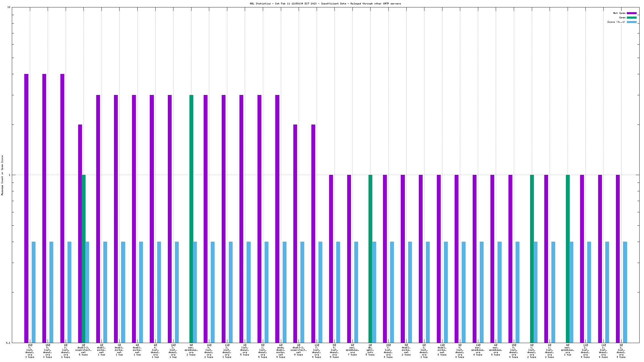Click the spam.dnsbl.sorbs.net 9 hops axis label
Screen dimensions: 644x362
[281, 351]
